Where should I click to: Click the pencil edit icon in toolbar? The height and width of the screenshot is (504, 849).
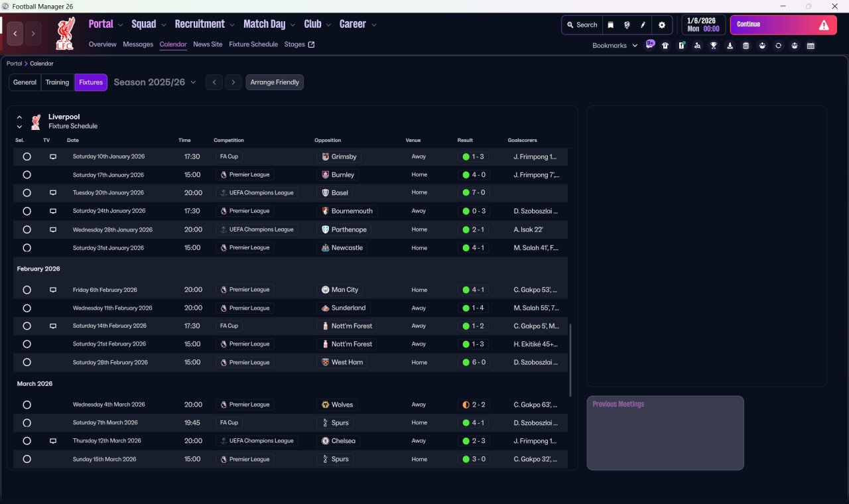[x=643, y=25]
